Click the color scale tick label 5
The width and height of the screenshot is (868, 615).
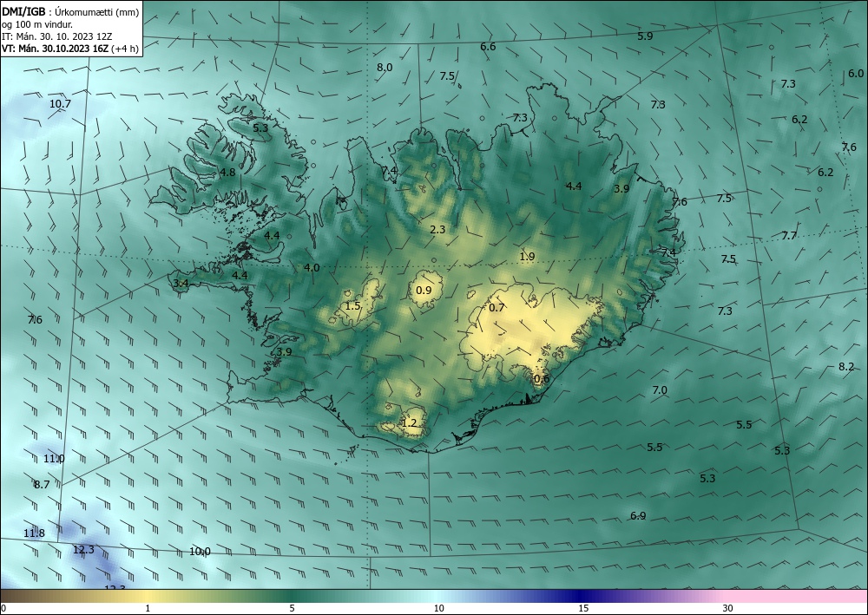pyautogui.click(x=293, y=609)
